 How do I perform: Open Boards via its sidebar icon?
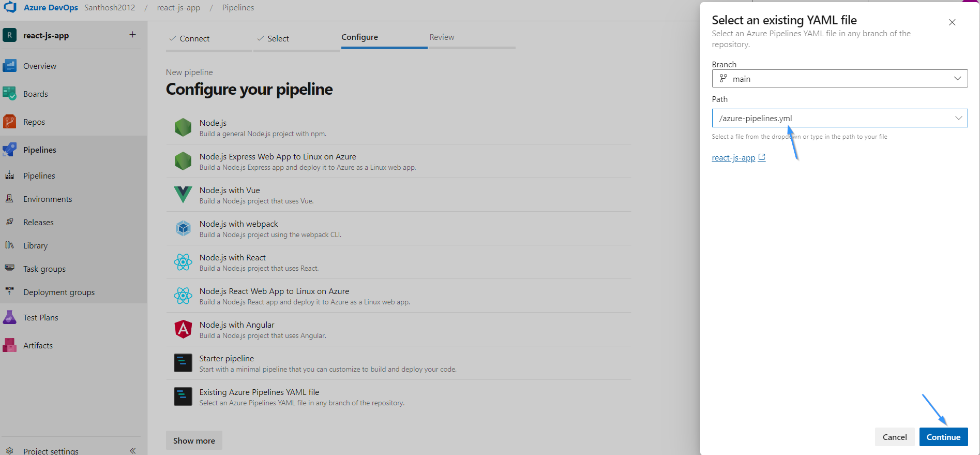click(9, 94)
